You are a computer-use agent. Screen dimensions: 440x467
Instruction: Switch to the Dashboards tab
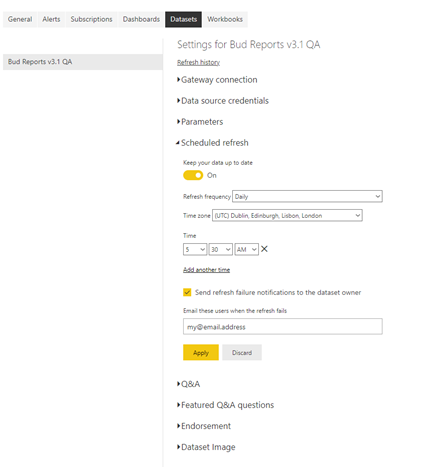(141, 19)
